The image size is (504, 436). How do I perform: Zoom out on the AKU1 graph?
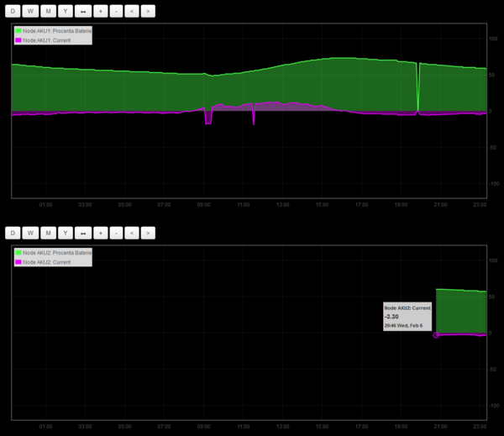117,11
